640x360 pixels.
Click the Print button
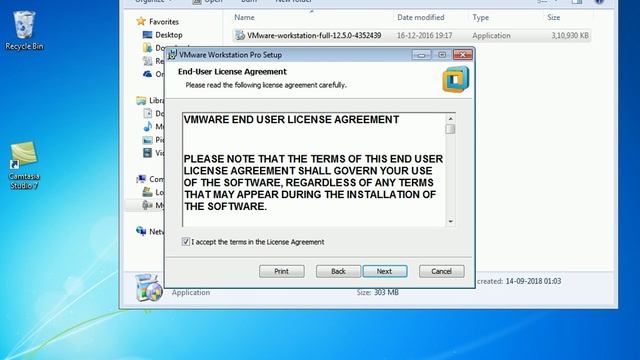[x=282, y=271]
